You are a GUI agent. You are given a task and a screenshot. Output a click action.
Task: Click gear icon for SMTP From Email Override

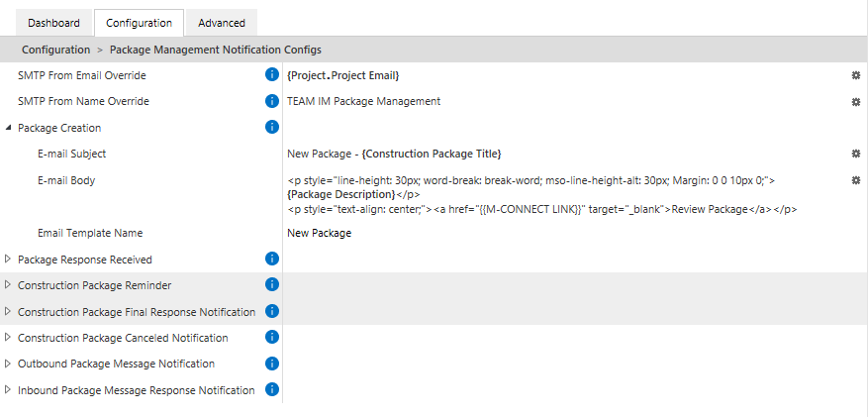[x=856, y=75]
